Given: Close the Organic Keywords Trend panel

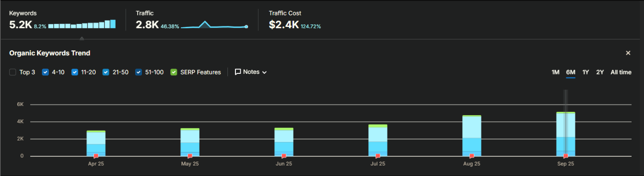Looking at the screenshot, I should coord(628,53).
